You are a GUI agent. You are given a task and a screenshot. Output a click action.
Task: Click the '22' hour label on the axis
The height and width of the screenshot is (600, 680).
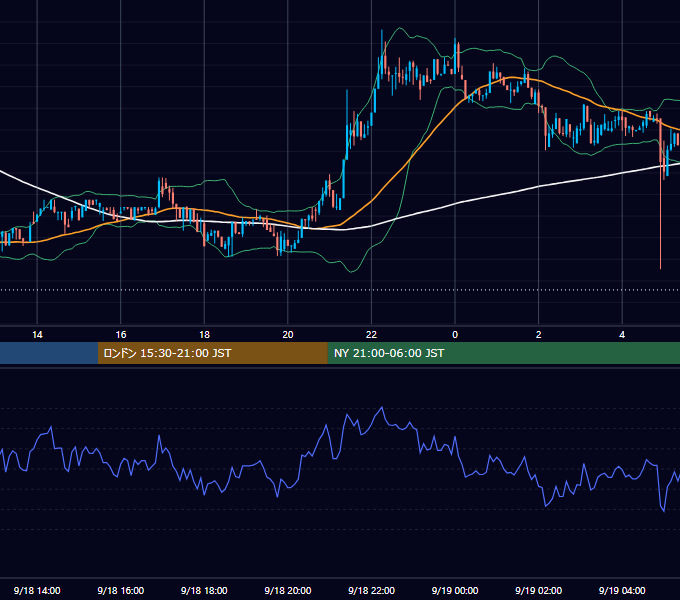point(371,335)
